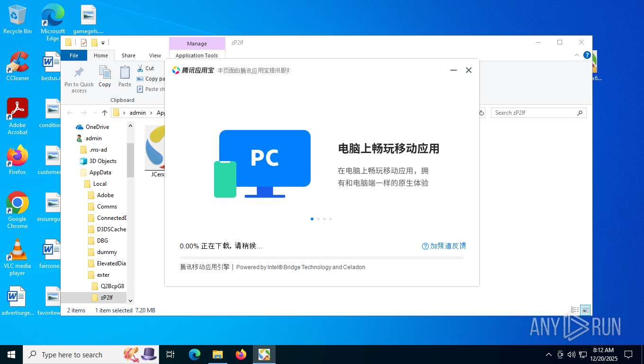Click admin breadcrumb in address bar

point(138,113)
